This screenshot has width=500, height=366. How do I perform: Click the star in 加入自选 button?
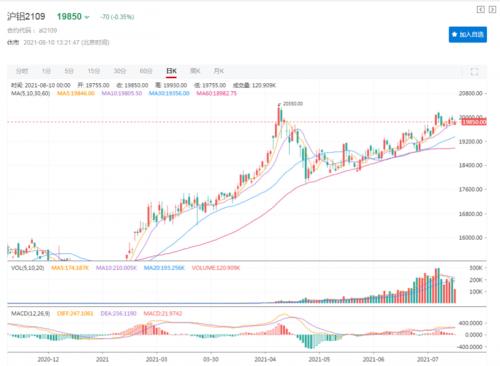click(454, 34)
